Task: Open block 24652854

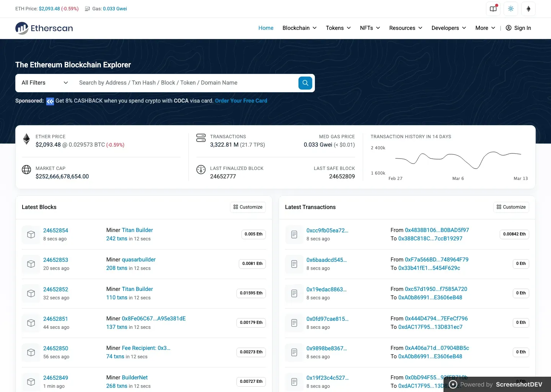Action: [55, 230]
